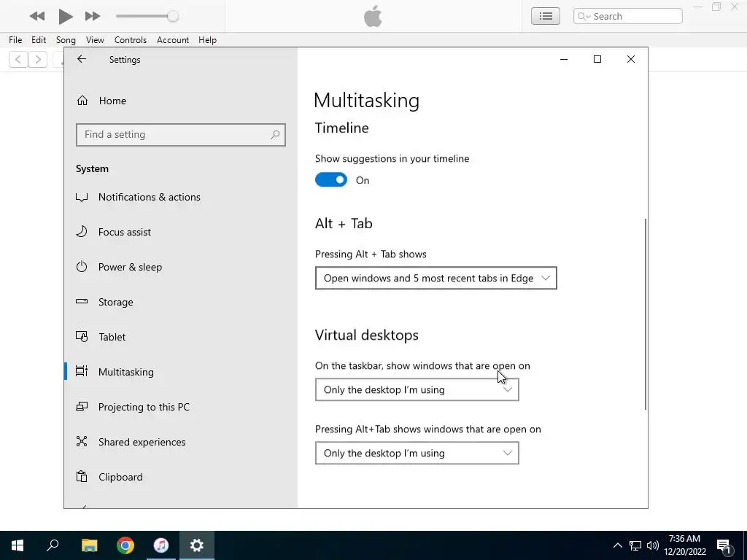Start playback with iTunes Play button
This screenshot has width=747, height=560.
coord(65,16)
